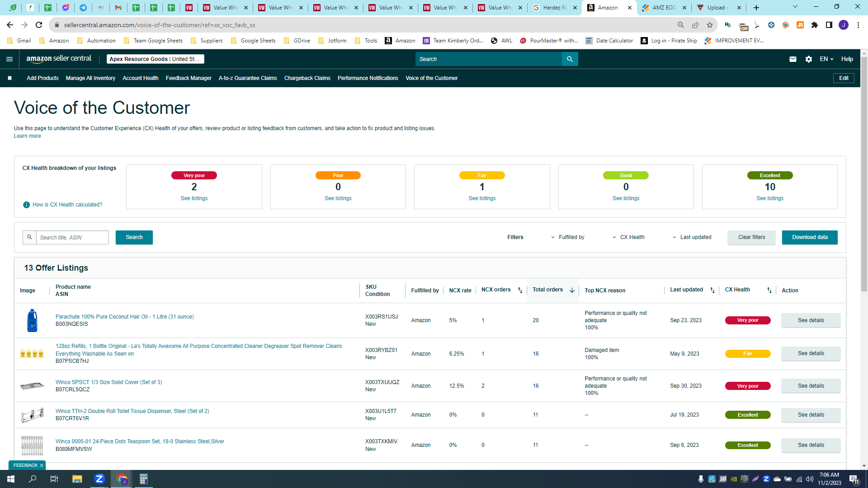Click the Seller Central top search field
Screen dimensions: 868x488
(x=488, y=59)
